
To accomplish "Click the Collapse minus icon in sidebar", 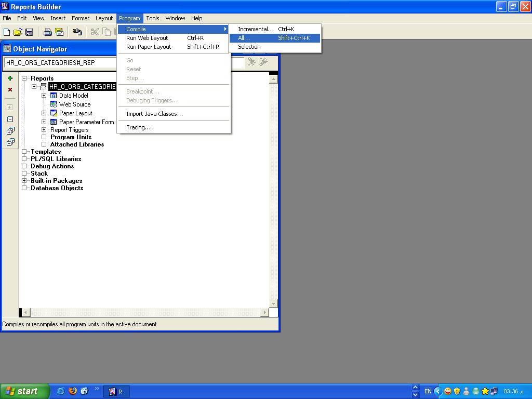I will click(x=10, y=119).
